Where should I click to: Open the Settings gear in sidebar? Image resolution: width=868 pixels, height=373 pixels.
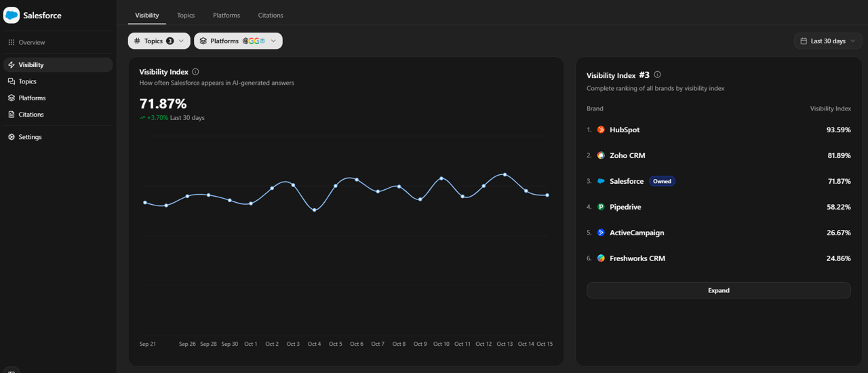[x=12, y=137]
